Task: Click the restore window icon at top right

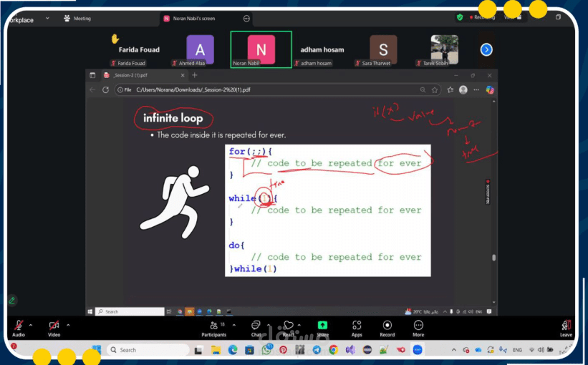Action: 558,17
